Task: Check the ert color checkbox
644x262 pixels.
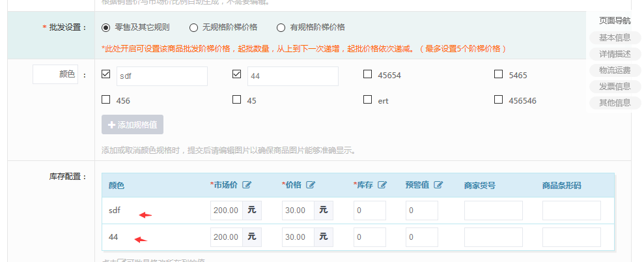Action: pos(368,100)
